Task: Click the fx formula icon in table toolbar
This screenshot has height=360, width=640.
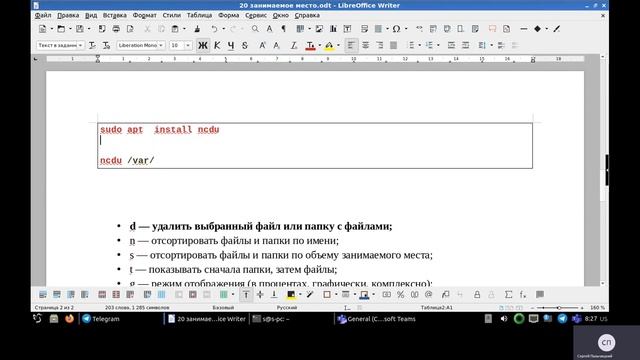Action: tap(522, 294)
